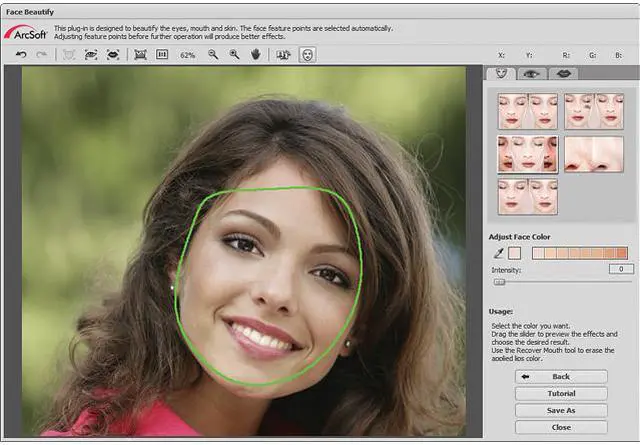Choose the darkest face color swatch
The image size is (640, 445).
621,253
